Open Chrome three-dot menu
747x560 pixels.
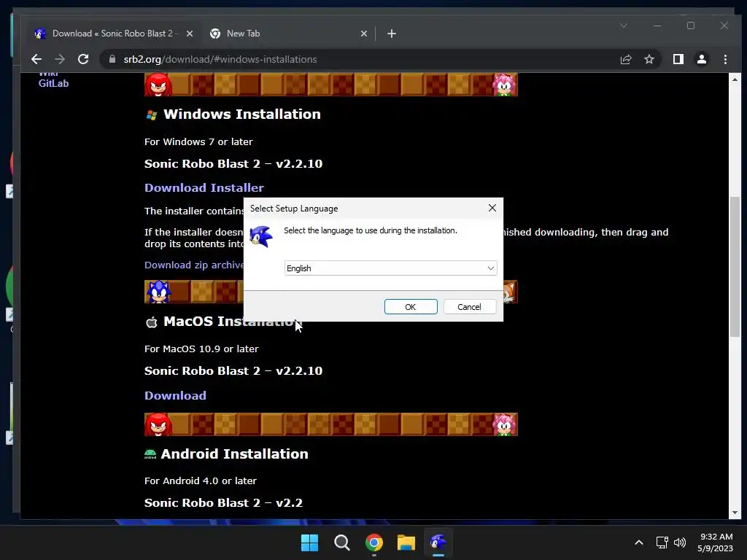coord(725,59)
